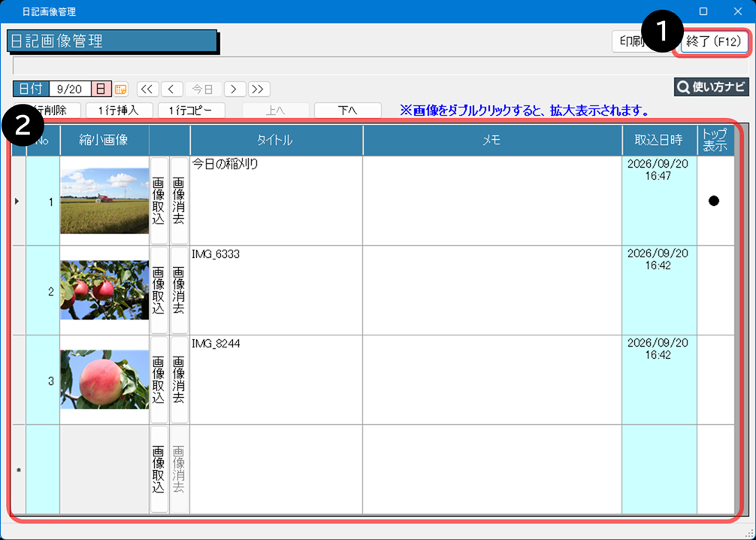Screen dimensions: 756x540
Task: Jump forward with the >> date button
Action: coord(259,89)
